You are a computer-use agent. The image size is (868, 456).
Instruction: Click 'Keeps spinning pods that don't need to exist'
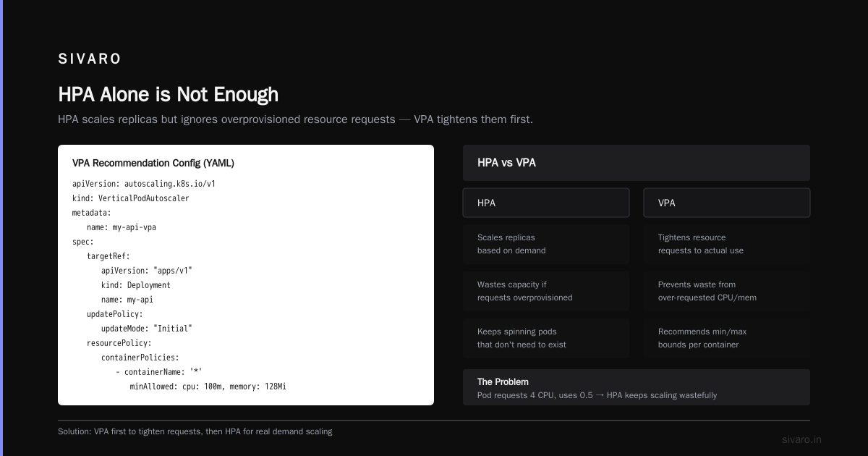[546, 338]
